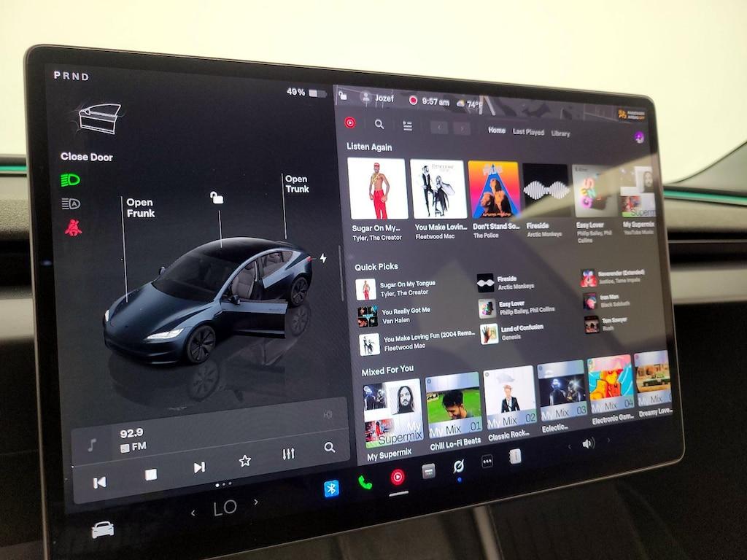Open vehicle controls via the car icon
This screenshot has height=560, width=747.
coord(102,529)
